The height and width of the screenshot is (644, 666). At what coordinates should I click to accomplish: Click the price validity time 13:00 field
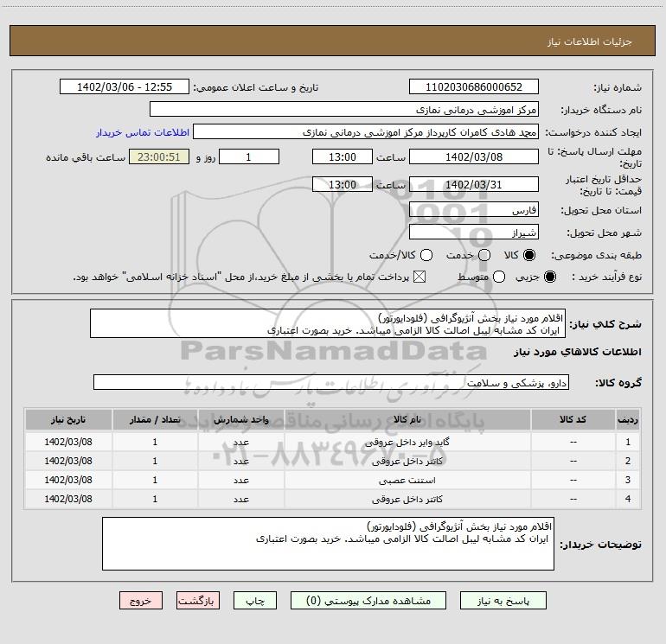pos(343,184)
